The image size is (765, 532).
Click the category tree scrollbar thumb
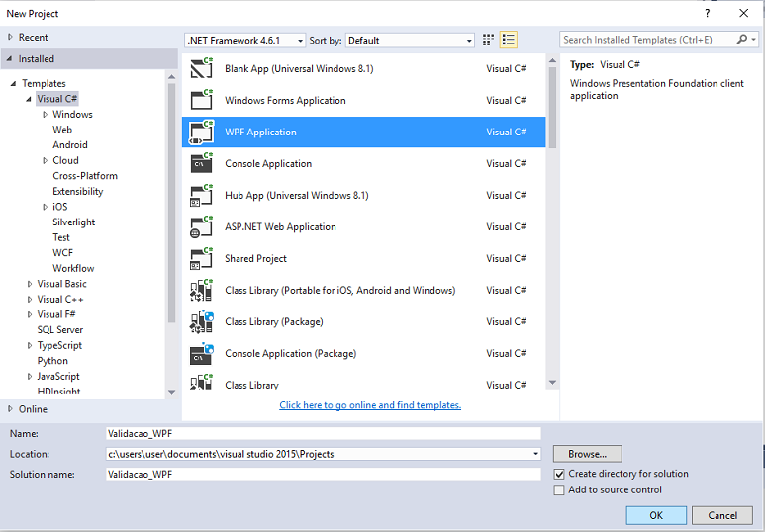click(x=171, y=203)
